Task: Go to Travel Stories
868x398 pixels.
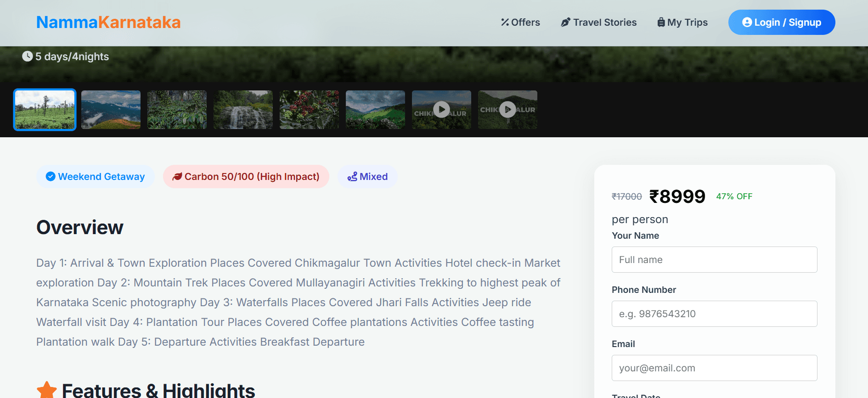Action: 598,22
